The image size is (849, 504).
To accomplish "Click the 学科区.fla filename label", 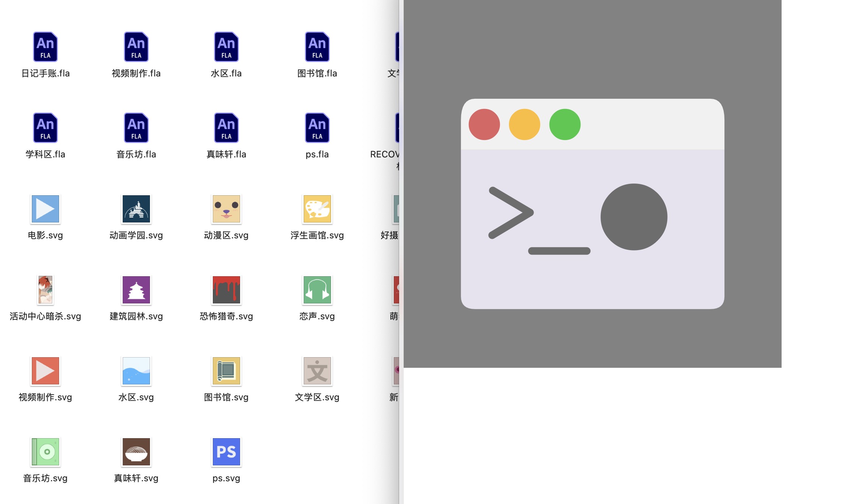I will [45, 154].
